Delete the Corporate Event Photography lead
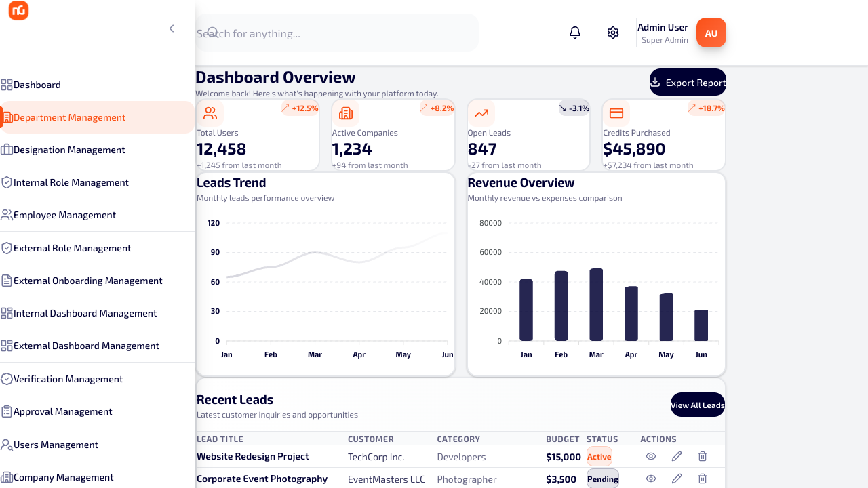This screenshot has height=488, width=868. (x=703, y=479)
